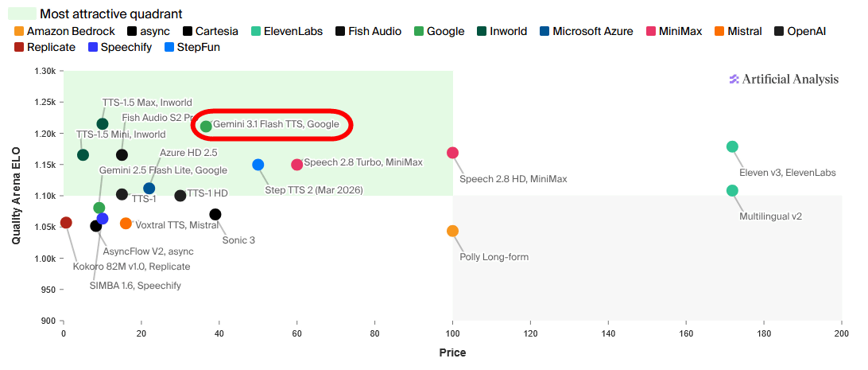Click the Sonic 3 black data point

(x=215, y=214)
